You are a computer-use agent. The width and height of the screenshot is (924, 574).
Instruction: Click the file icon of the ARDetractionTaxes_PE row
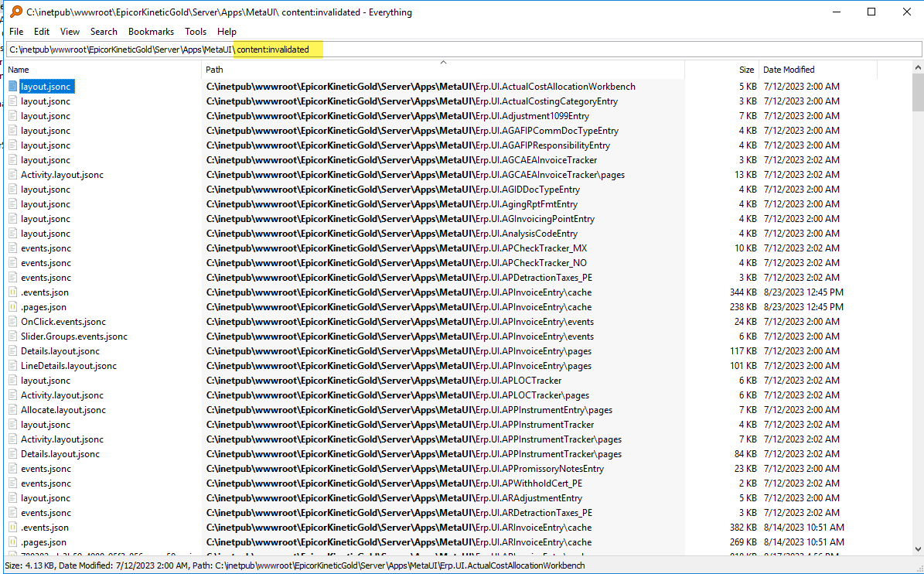click(13, 514)
